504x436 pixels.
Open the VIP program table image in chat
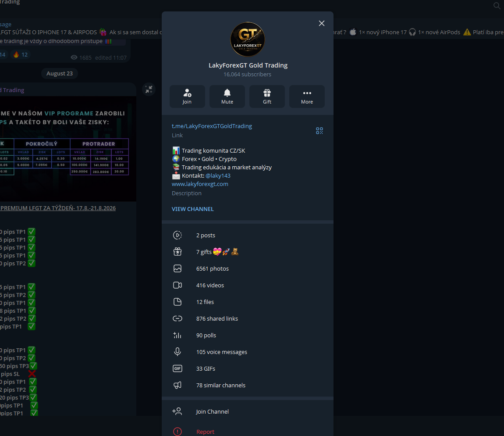(x=68, y=149)
